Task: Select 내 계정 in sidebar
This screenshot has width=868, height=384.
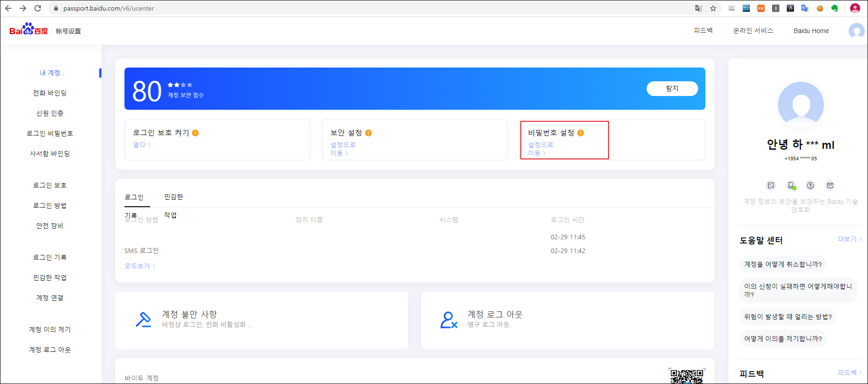Action: (50, 73)
